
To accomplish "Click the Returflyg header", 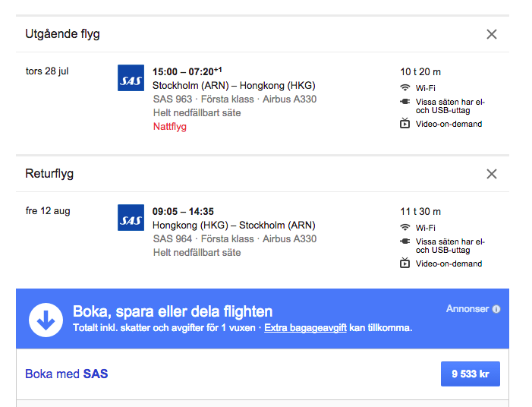I will [49, 174].
